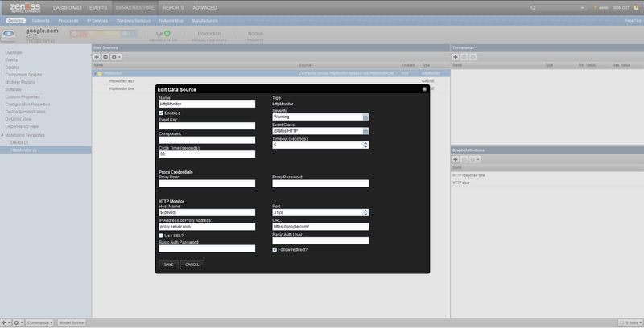Open the Commands dropdown
This screenshot has width=644, height=328.
coord(39,322)
